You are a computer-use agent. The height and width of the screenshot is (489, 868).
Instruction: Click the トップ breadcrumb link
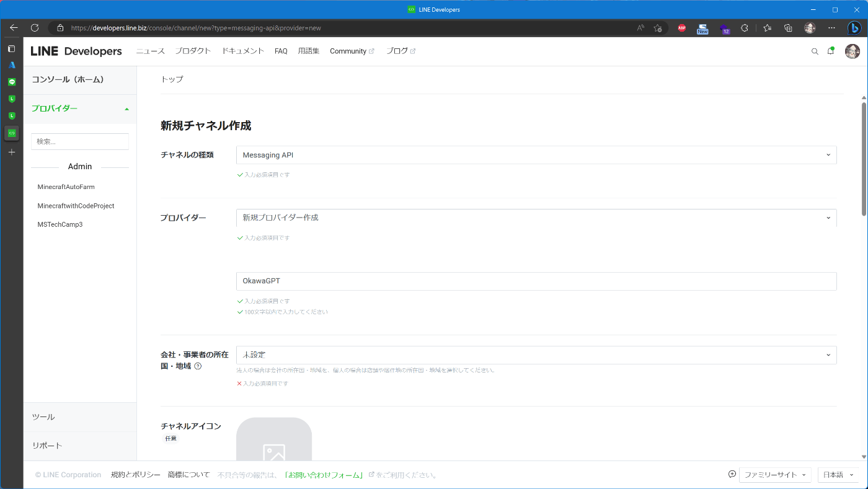(x=172, y=79)
